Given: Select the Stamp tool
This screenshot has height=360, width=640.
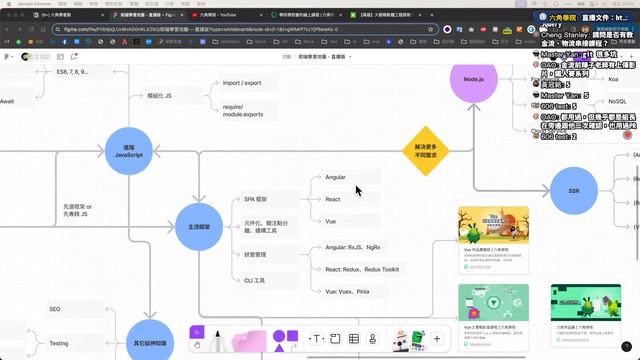Looking at the screenshot, I should [x=373, y=339].
